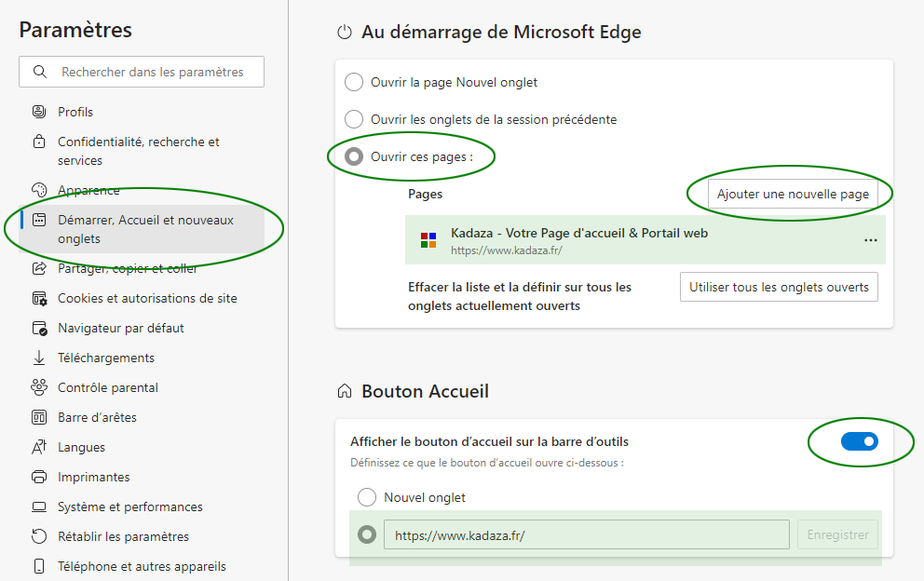Click the Contrôle parental family icon
Viewport: 924px width, 581px height.
(39, 387)
